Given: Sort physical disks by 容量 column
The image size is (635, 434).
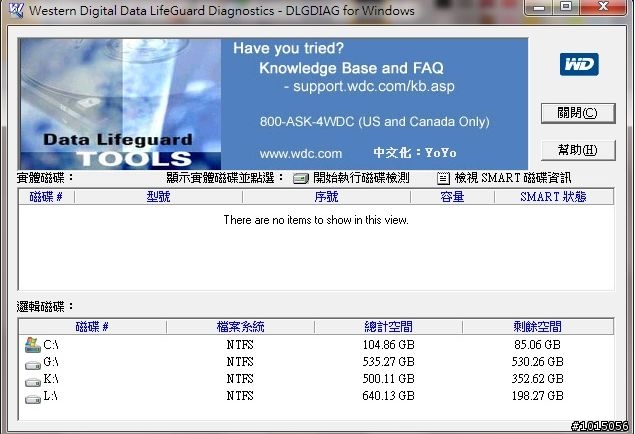Looking at the screenshot, I should pos(452,197).
